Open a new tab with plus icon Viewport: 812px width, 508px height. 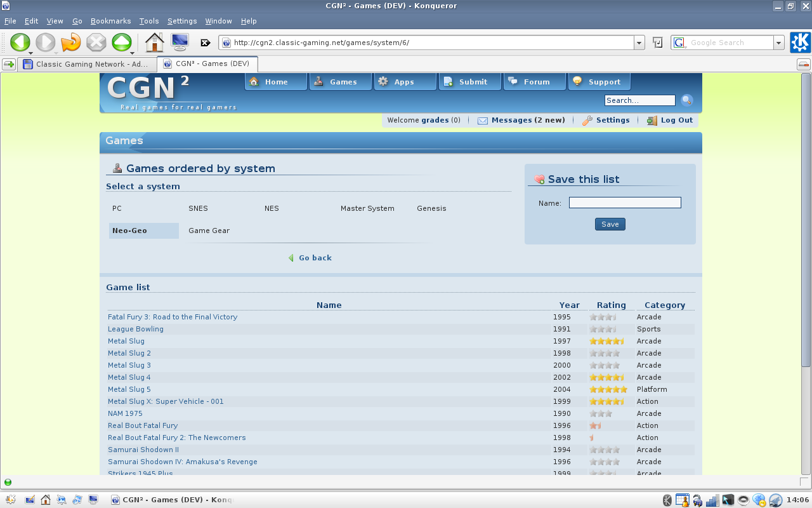(x=9, y=64)
